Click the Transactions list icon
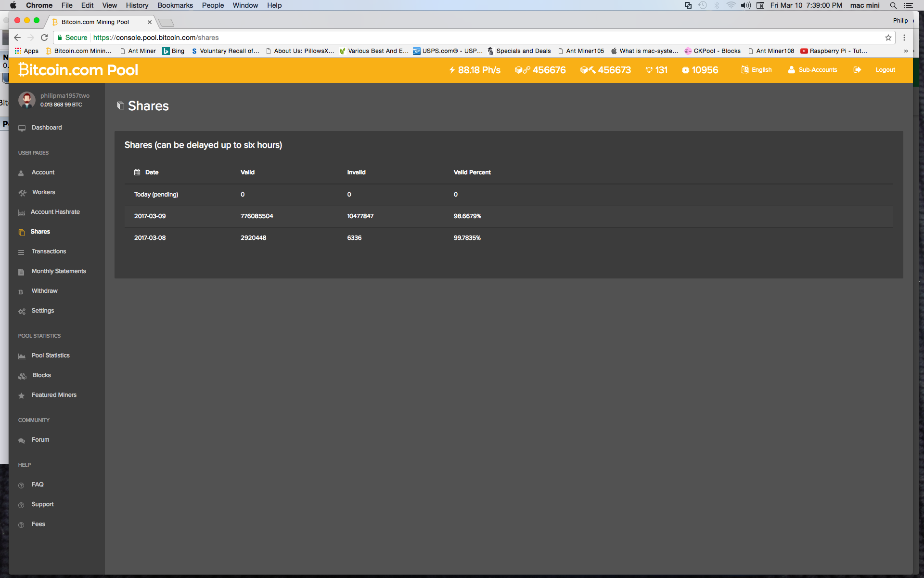The image size is (924, 578). [x=21, y=252]
